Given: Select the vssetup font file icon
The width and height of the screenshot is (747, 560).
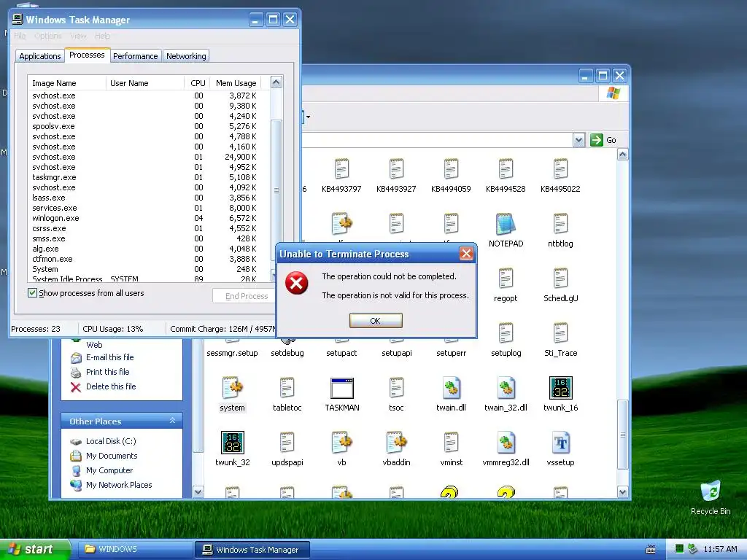Looking at the screenshot, I should coord(561,443).
